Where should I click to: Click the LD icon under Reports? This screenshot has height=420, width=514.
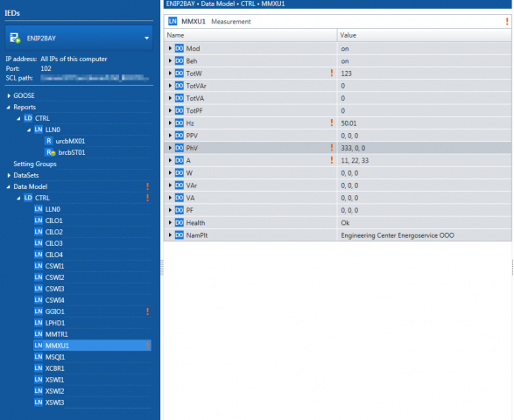28,118
